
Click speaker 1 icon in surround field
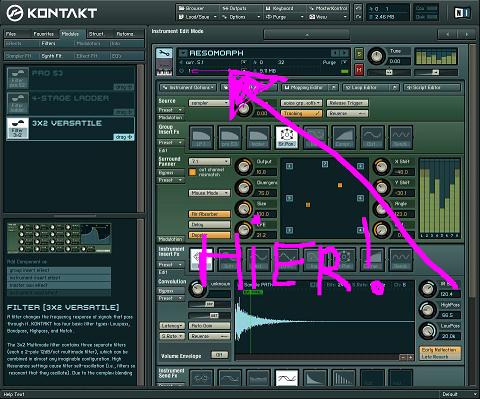289,166
